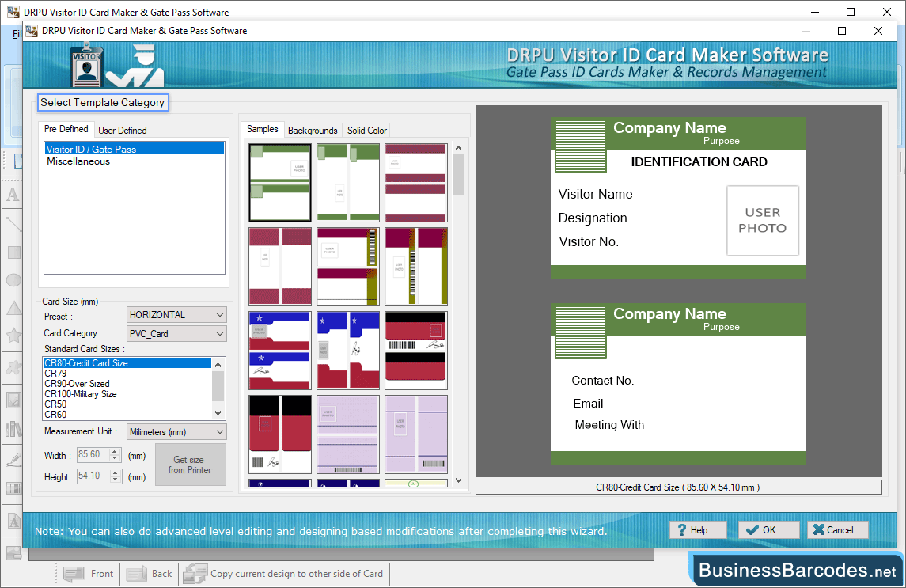Close the inner wizard dialog window
Image resolution: width=906 pixels, height=588 pixels.
[x=878, y=31]
